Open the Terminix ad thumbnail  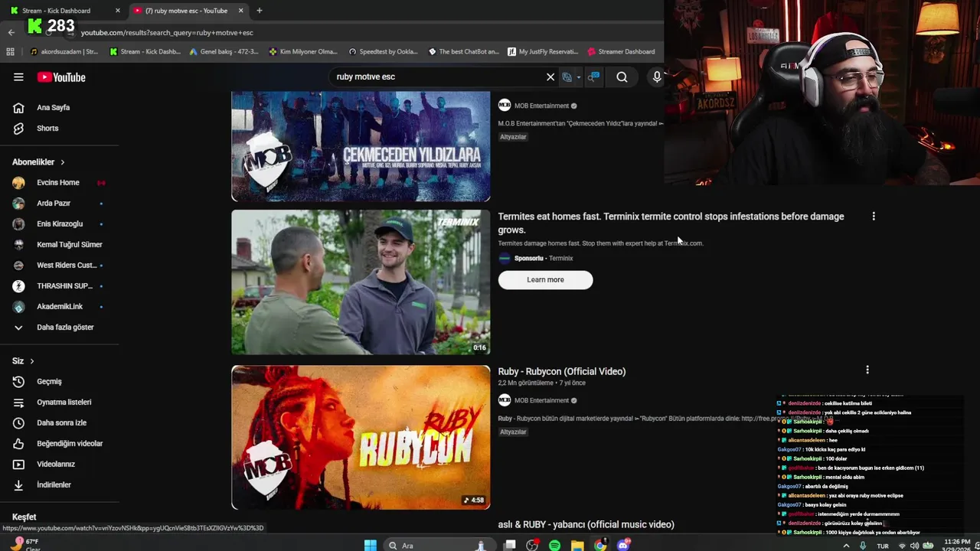(x=361, y=282)
